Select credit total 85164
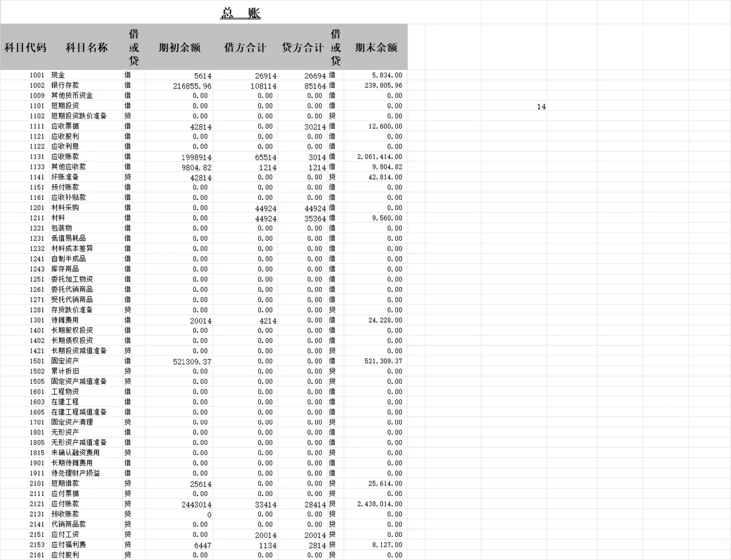This screenshot has height=560, width=731. click(x=315, y=86)
